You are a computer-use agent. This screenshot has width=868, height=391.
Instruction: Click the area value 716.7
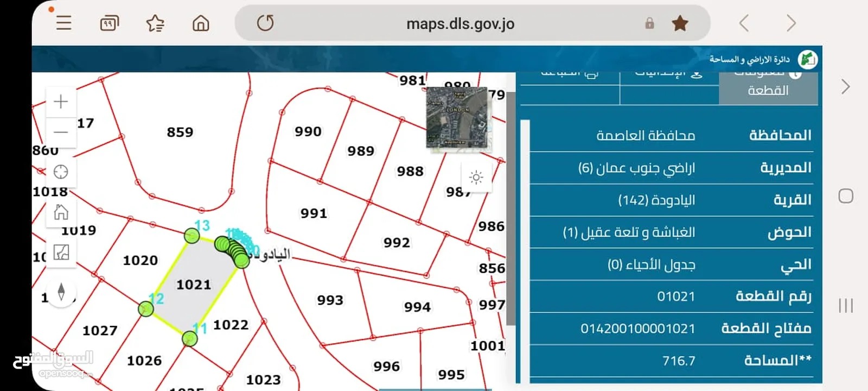click(679, 361)
